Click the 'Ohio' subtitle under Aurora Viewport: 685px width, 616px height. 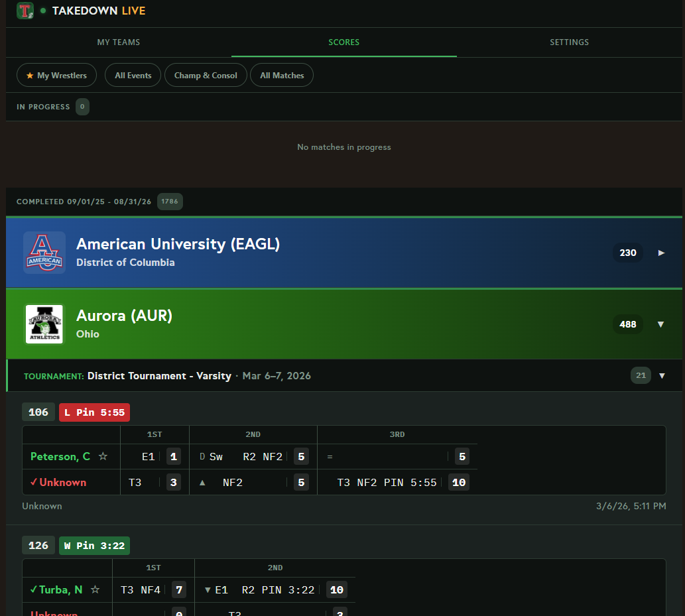click(x=88, y=334)
